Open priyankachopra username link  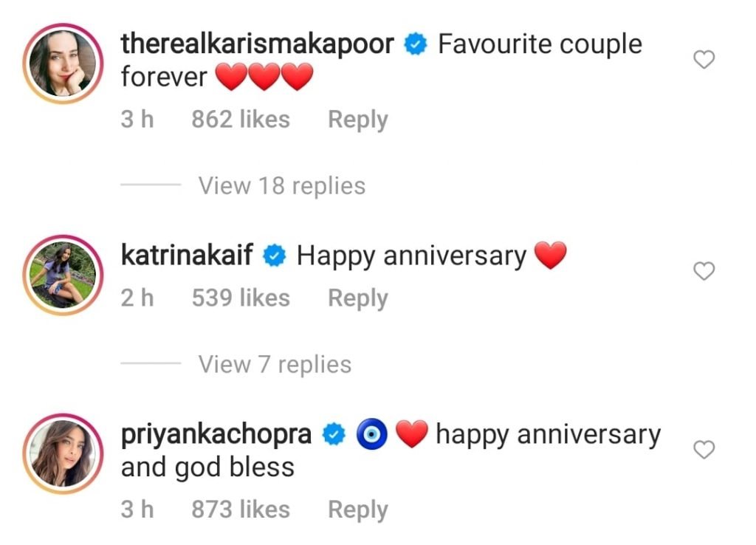[216, 434]
